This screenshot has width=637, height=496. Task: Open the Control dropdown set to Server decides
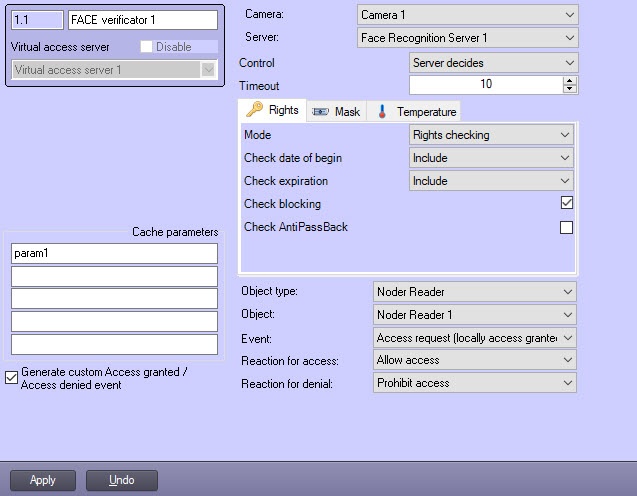pyautogui.click(x=494, y=63)
